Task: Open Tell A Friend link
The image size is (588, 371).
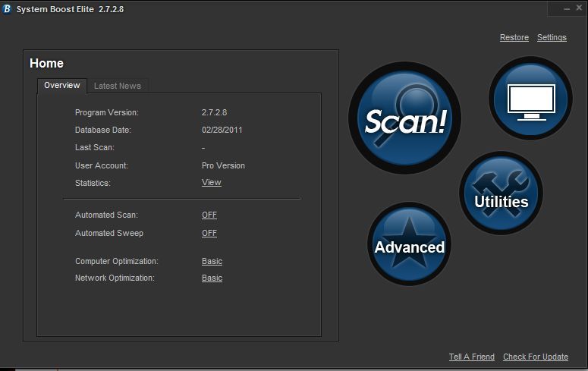Action: [x=472, y=357]
